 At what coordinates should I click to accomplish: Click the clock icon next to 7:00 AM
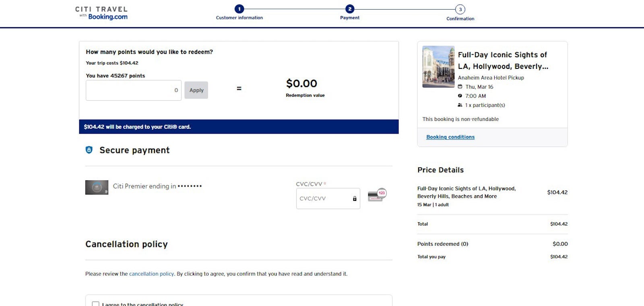pyautogui.click(x=460, y=96)
